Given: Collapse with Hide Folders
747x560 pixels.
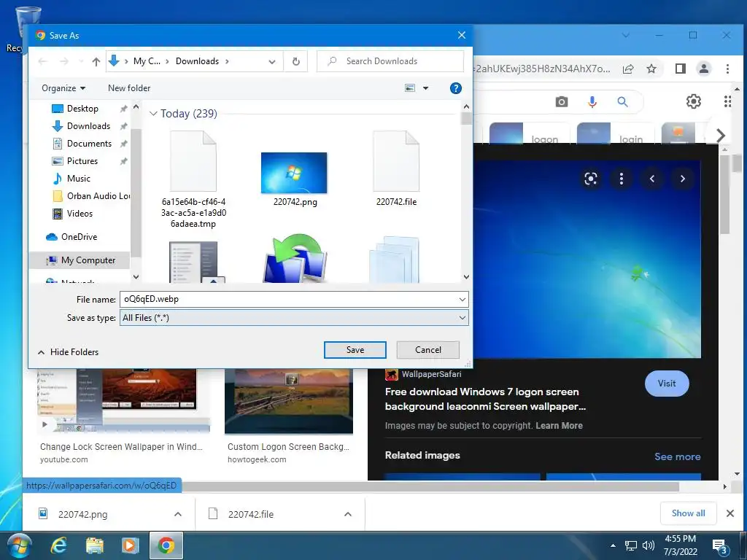Looking at the screenshot, I should 68,352.
